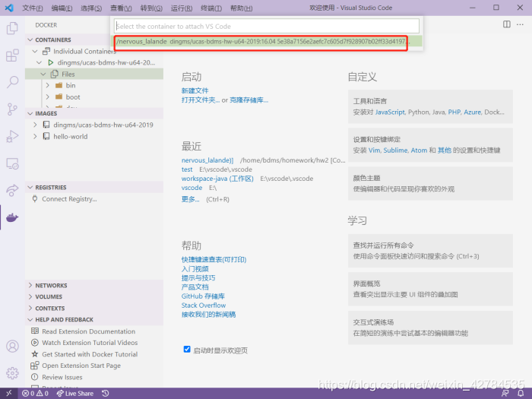The width and height of the screenshot is (532, 399).
Task: Click the remote window indicator in status bar
Action: [x=9, y=393]
